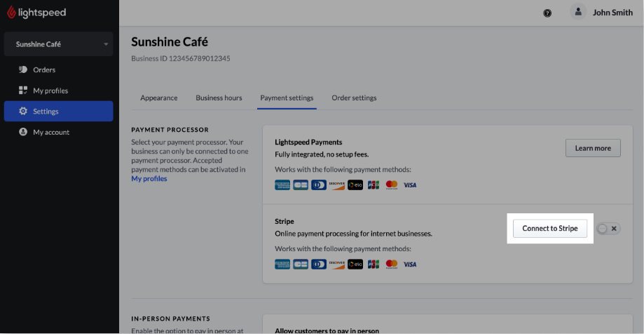Enable the Stripe toggle switch

tap(608, 229)
